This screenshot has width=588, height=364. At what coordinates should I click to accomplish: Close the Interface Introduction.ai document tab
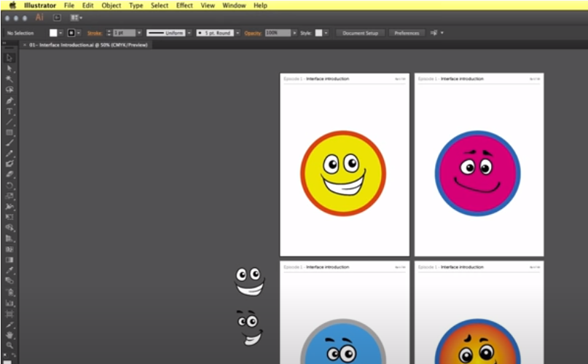click(x=25, y=45)
